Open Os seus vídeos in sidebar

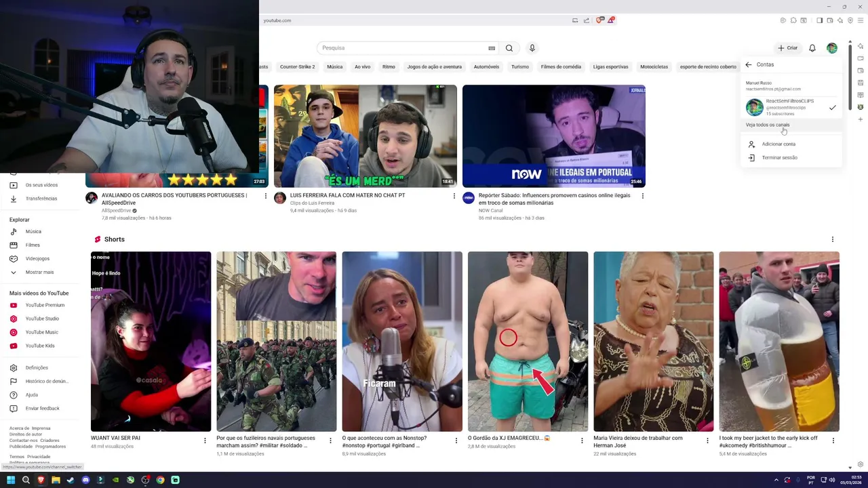click(x=41, y=185)
